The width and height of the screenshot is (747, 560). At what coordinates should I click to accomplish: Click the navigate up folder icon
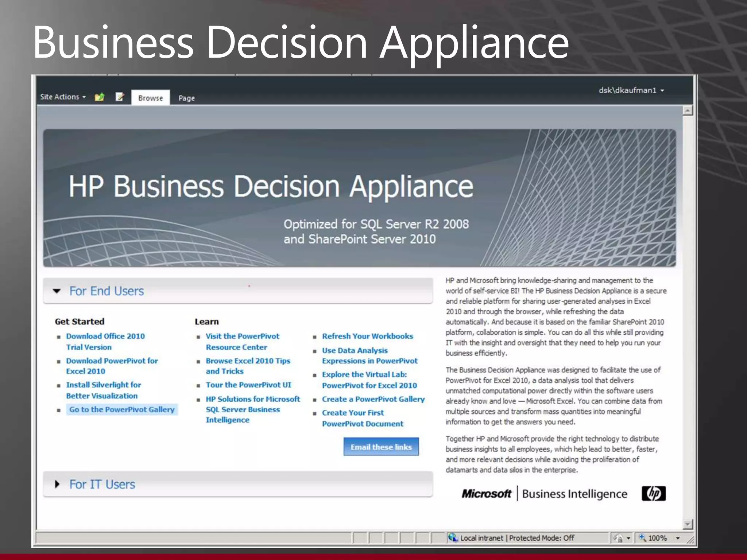pyautogui.click(x=100, y=97)
